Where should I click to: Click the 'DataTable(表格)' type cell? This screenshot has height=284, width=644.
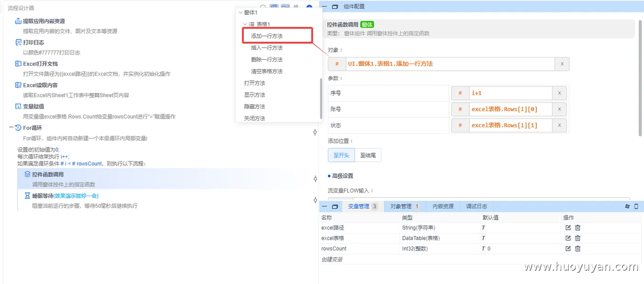[421, 238]
